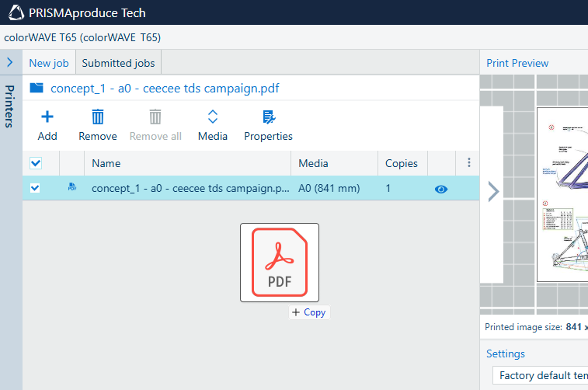
Task: Uncheck the concept_1 file row checkbox
Action: (35, 188)
